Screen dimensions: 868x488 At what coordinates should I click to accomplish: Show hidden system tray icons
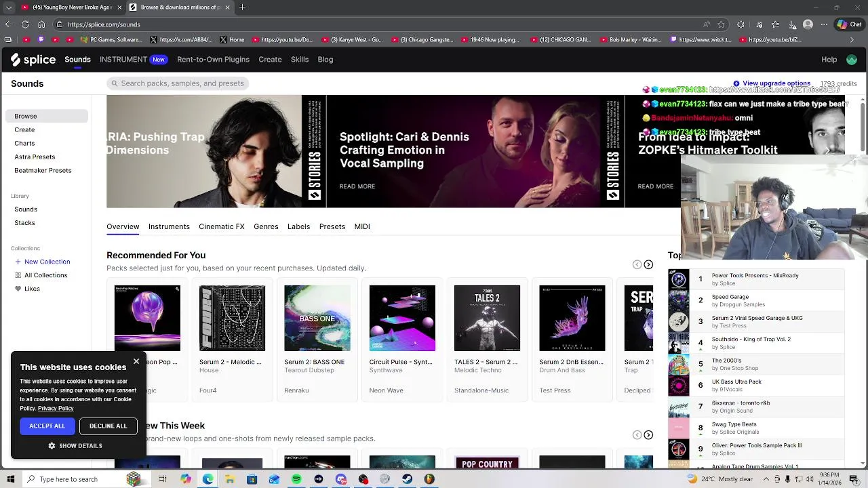[766, 479]
